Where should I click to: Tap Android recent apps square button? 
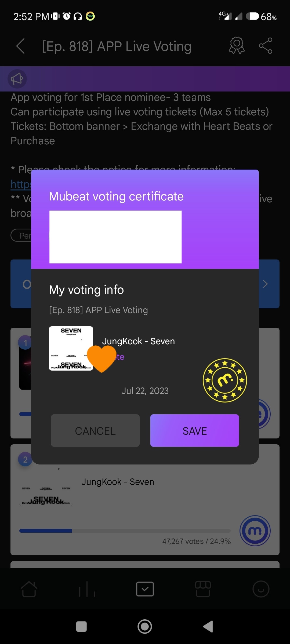pos(81,627)
